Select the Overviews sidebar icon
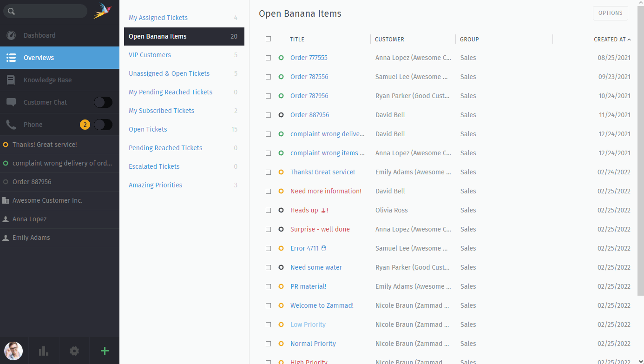 click(10, 57)
